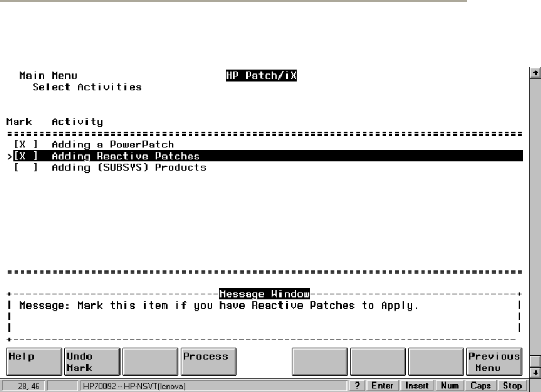This screenshot has width=541, height=392.
Task: Toggle the mark for Adding a PowerPatch
Action: click(x=25, y=145)
